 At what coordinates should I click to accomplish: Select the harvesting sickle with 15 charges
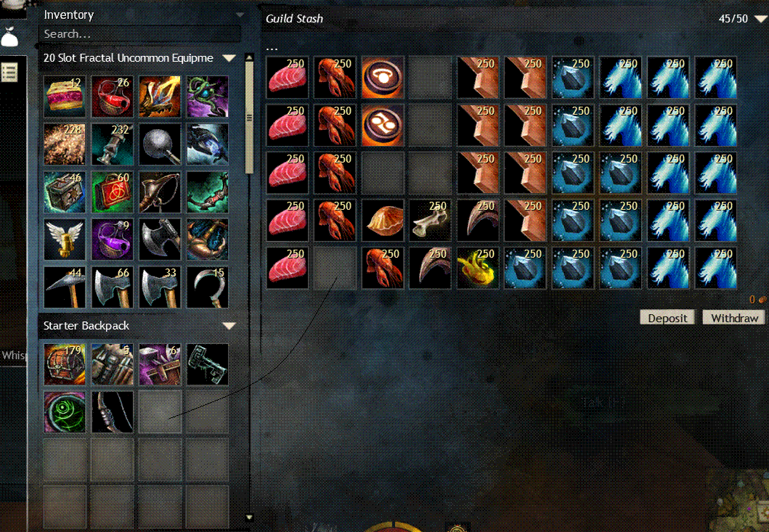pos(208,287)
